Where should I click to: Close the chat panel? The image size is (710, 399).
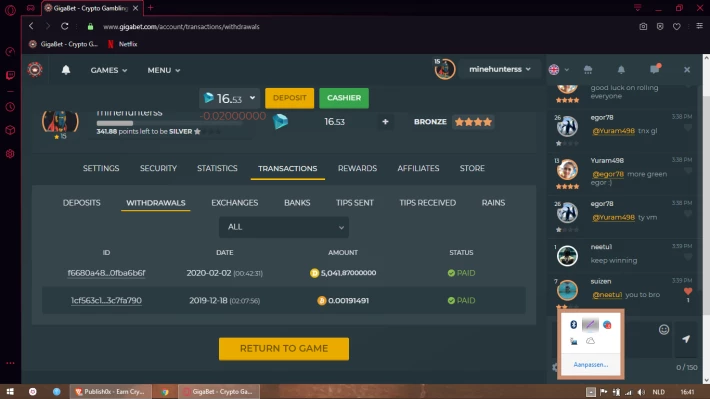687,70
